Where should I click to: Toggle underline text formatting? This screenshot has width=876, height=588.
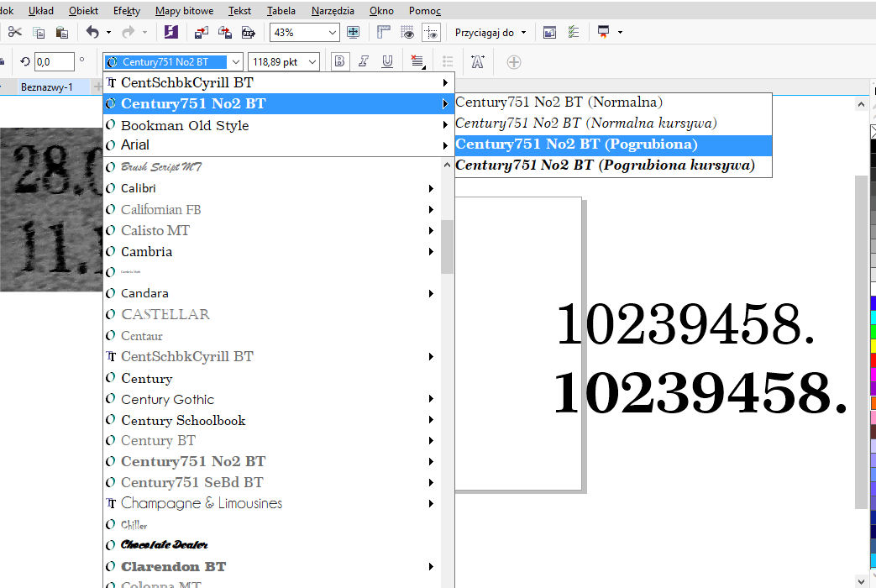387,61
